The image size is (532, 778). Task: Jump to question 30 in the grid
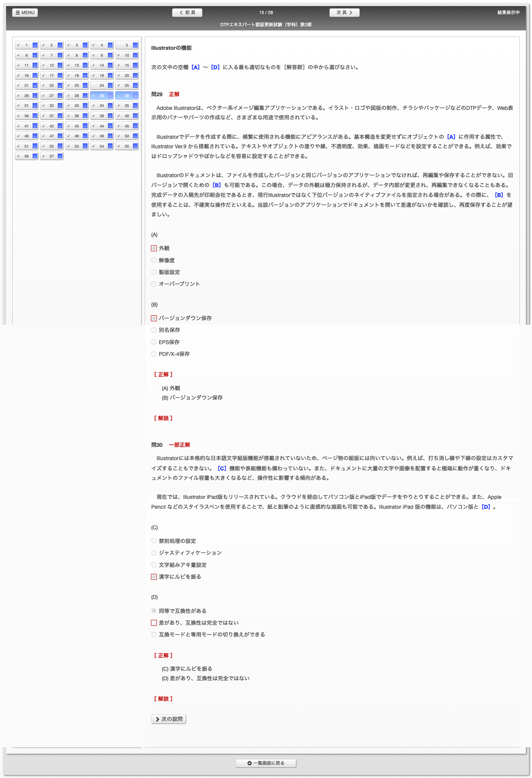click(x=127, y=96)
